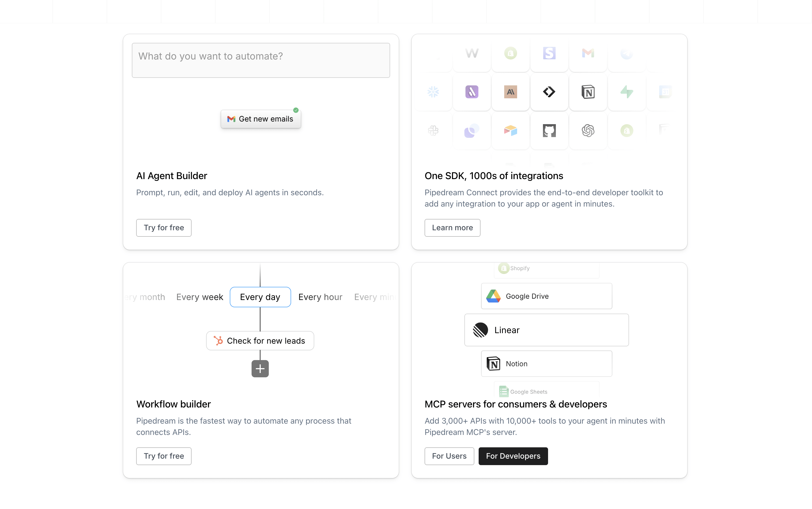The image size is (812, 509).
Task: Click the Google Calendar integration icon
Action: (x=665, y=92)
